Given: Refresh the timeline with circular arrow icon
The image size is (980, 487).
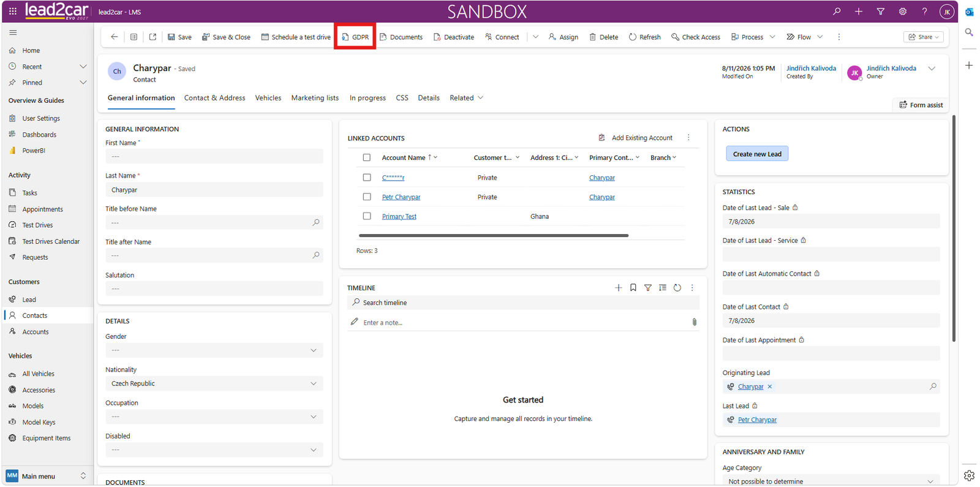Looking at the screenshot, I should pyautogui.click(x=677, y=288).
